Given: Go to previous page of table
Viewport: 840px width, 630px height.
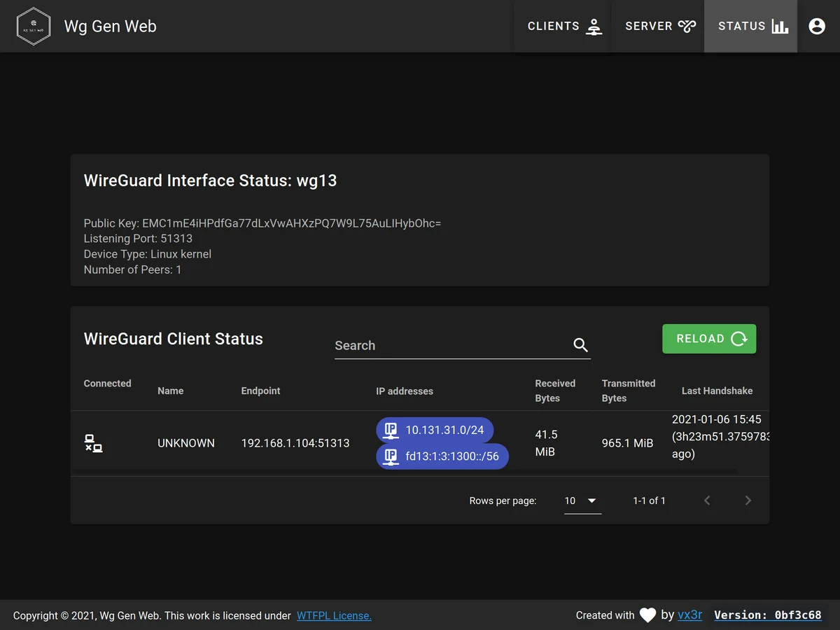Looking at the screenshot, I should point(707,500).
